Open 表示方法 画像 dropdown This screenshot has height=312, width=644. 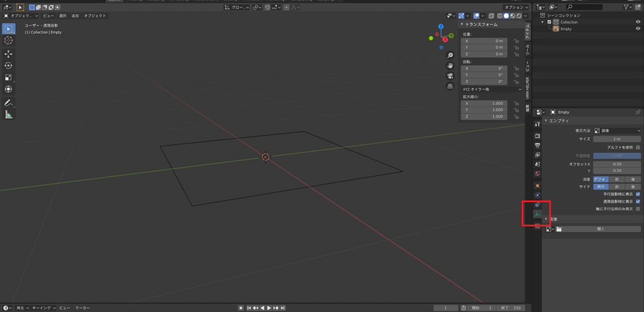[x=617, y=130]
